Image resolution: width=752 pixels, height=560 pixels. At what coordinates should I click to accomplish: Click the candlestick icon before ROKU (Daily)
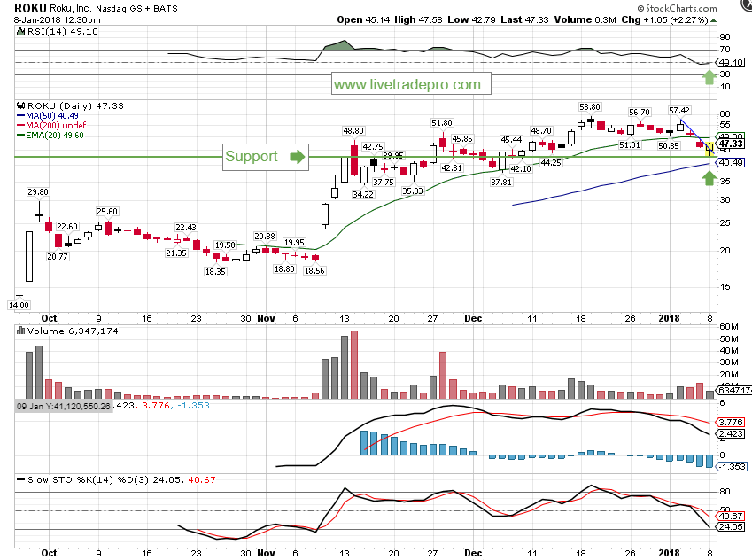tap(21, 104)
